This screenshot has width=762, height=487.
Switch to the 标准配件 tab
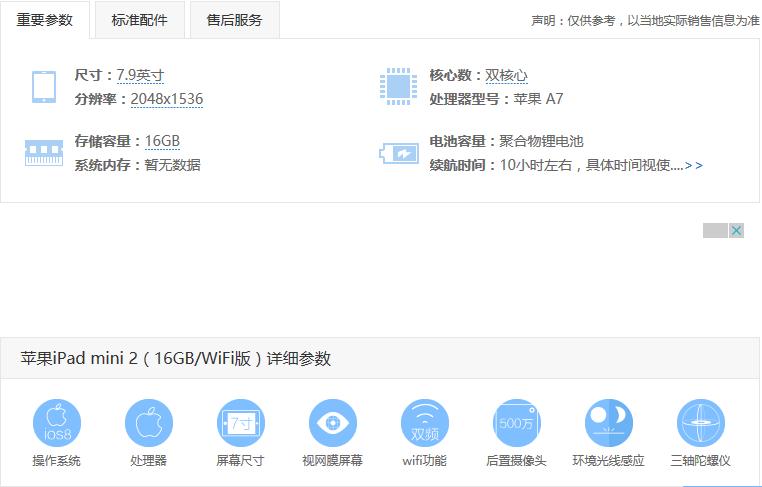(x=139, y=20)
